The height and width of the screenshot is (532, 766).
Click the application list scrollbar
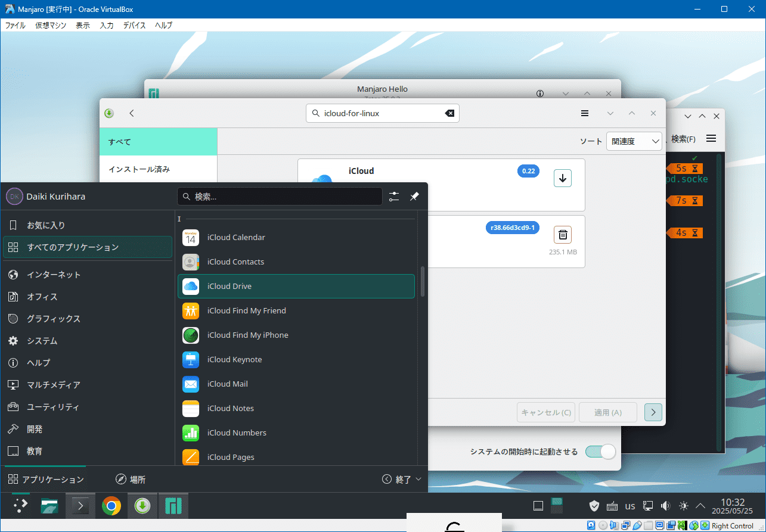pyautogui.click(x=423, y=281)
